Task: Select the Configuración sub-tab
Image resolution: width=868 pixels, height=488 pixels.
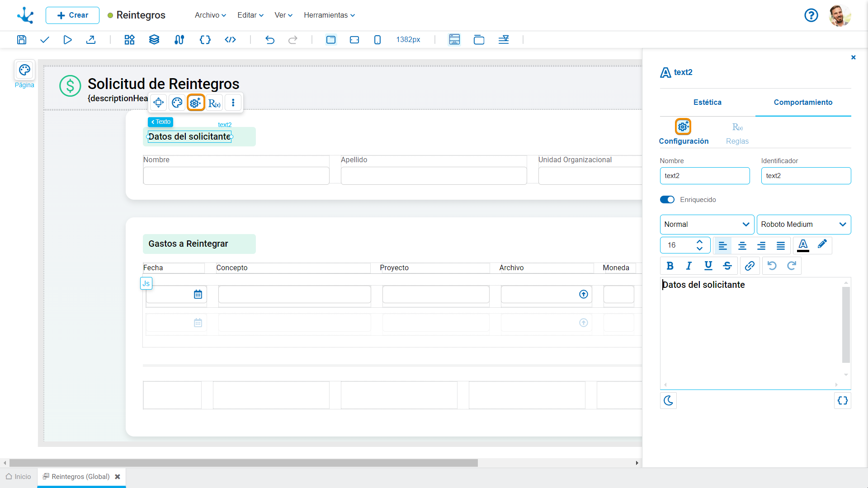Action: [x=684, y=132]
